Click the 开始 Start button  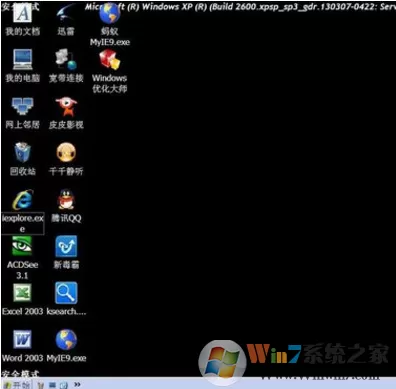(16, 385)
